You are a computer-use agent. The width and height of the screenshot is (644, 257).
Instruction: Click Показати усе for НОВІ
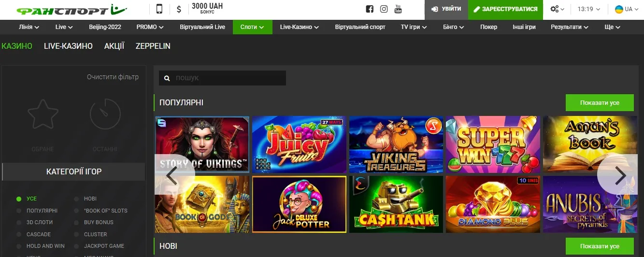click(x=600, y=246)
